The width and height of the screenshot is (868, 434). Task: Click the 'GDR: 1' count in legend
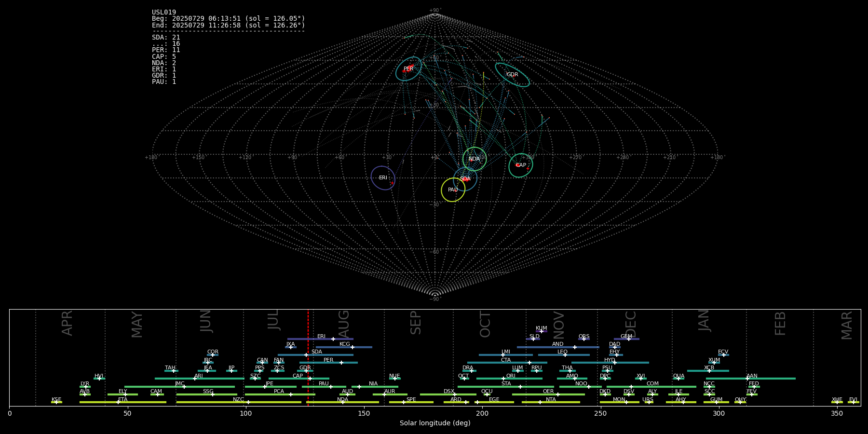click(164, 76)
